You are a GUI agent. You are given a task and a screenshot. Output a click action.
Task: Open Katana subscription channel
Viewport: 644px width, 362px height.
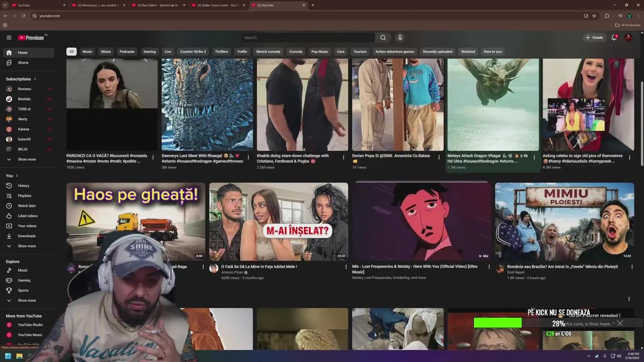(29, 129)
